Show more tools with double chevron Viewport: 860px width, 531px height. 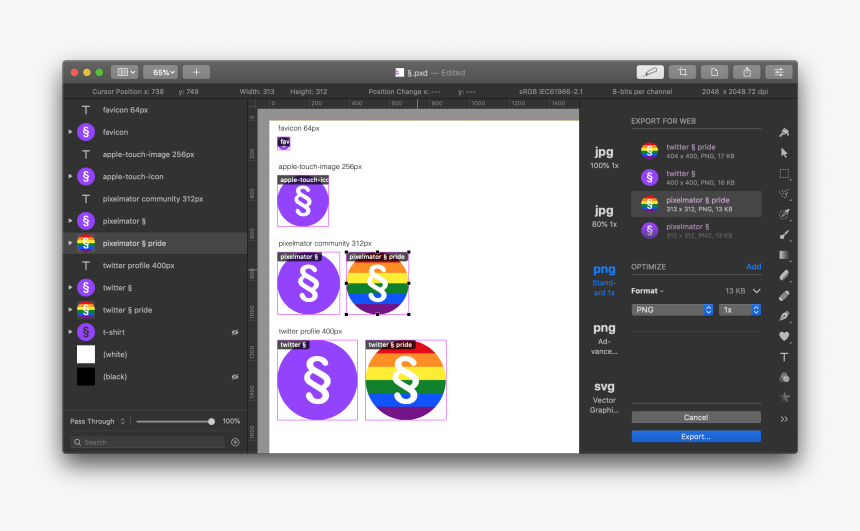click(x=784, y=419)
